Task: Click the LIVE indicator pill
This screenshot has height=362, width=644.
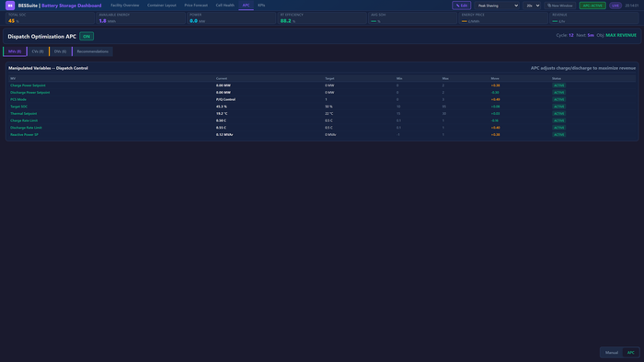Action: click(615, 6)
